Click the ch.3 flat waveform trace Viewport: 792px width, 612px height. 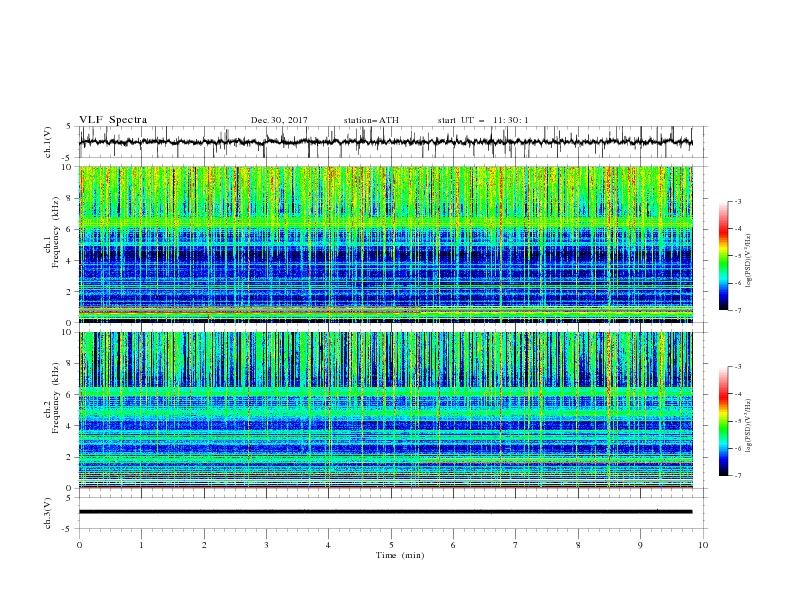point(385,512)
